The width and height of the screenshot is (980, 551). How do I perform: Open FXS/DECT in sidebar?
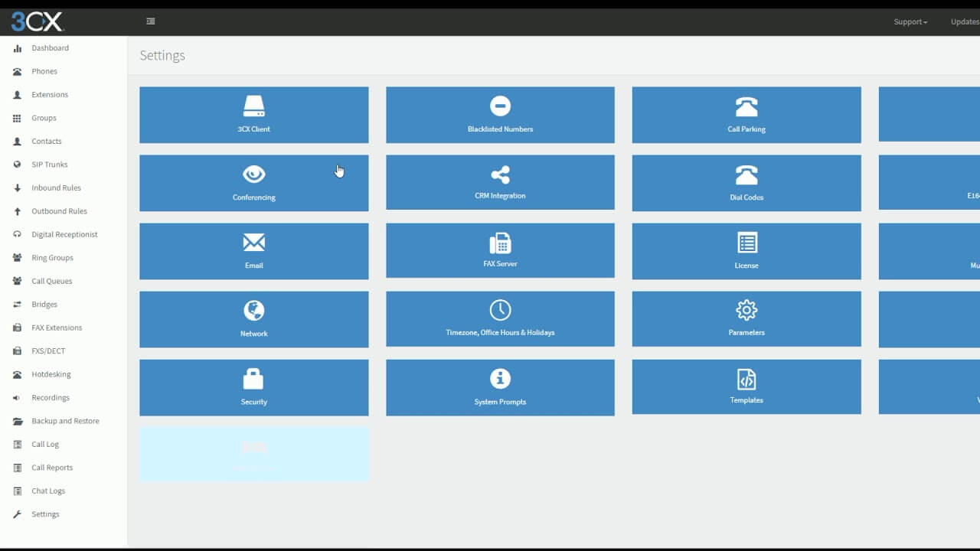pos(48,351)
